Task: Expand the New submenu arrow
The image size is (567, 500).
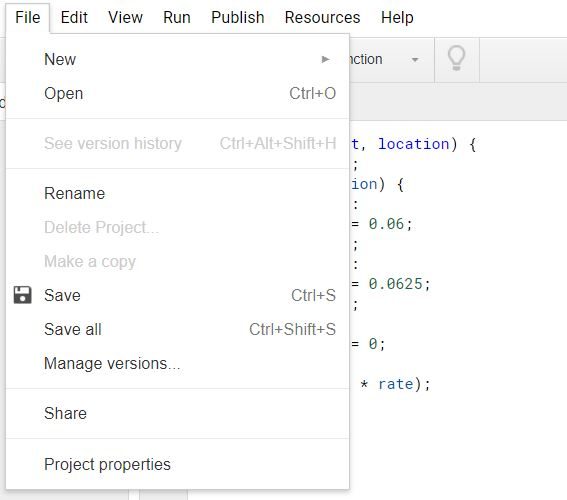Action: (x=325, y=59)
